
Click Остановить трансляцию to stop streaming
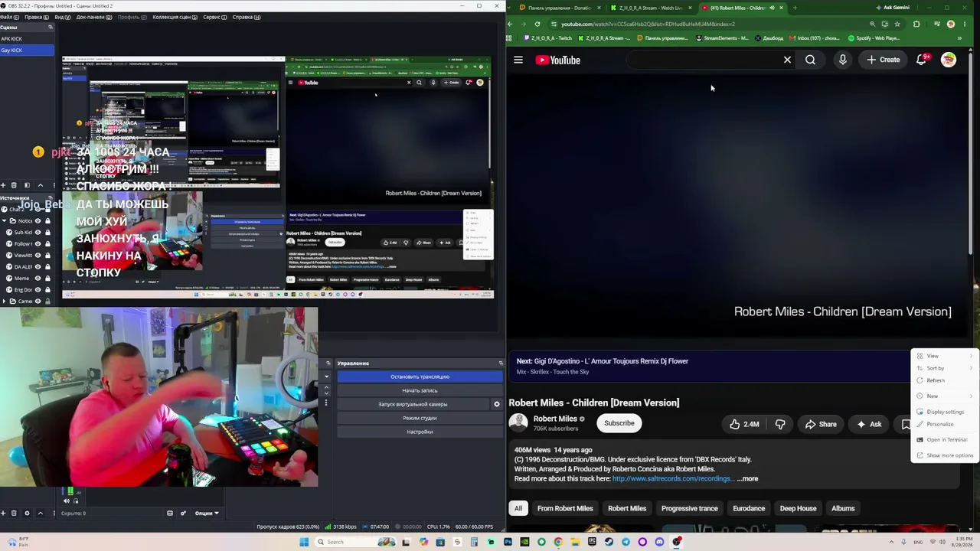pyautogui.click(x=420, y=377)
